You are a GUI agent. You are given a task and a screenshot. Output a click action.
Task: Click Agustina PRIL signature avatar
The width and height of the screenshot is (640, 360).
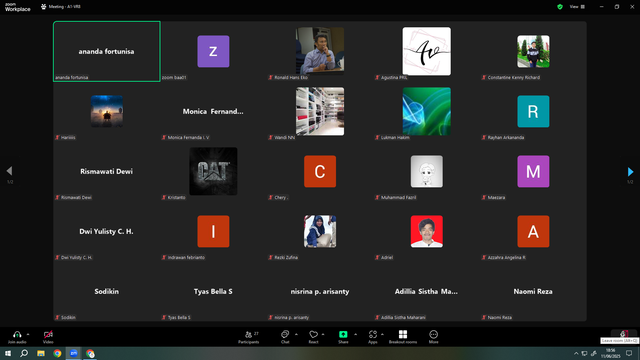click(x=427, y=51)
